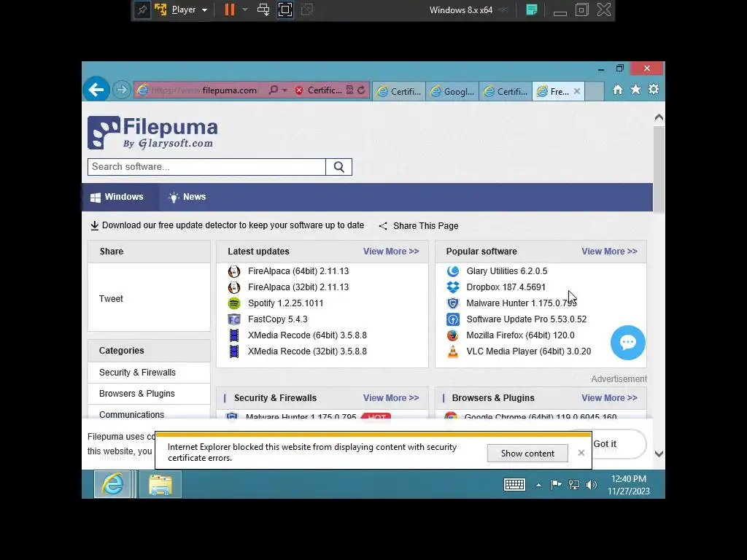Open the green notes icon in VMware bar
Image resolution: width=747 pixels, height=560 pixels.
[x=532, y=9]
